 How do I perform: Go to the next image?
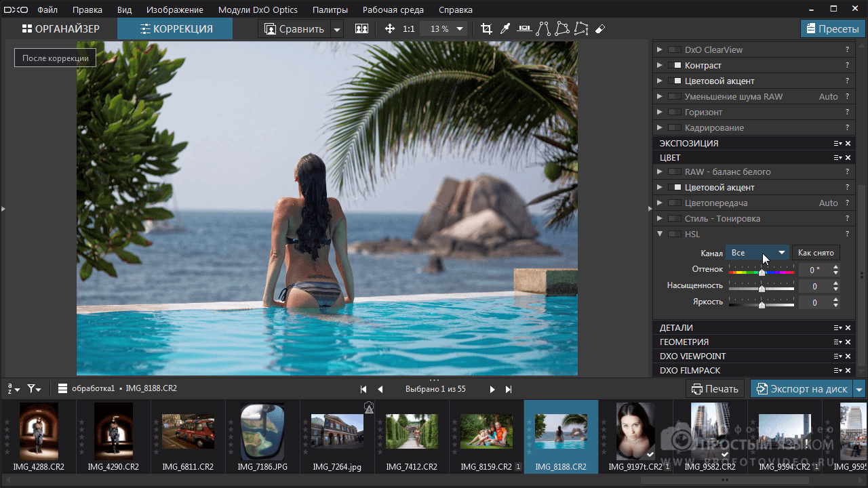(492, 389)
